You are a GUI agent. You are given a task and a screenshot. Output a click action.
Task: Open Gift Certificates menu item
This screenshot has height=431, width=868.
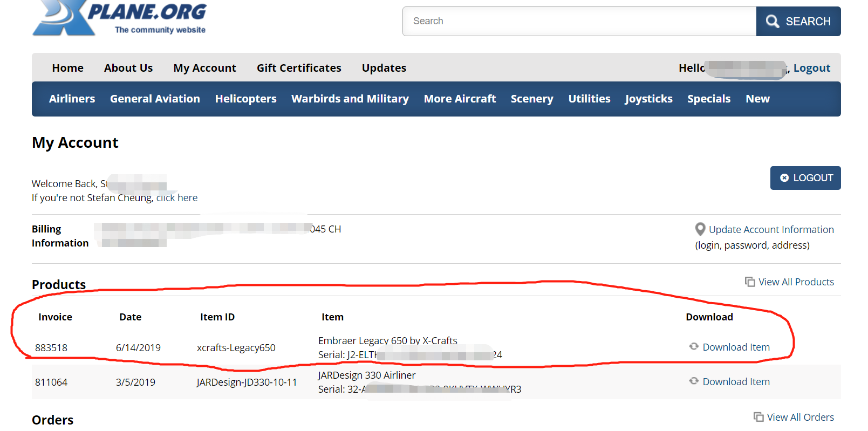click(x=299, y=68)
